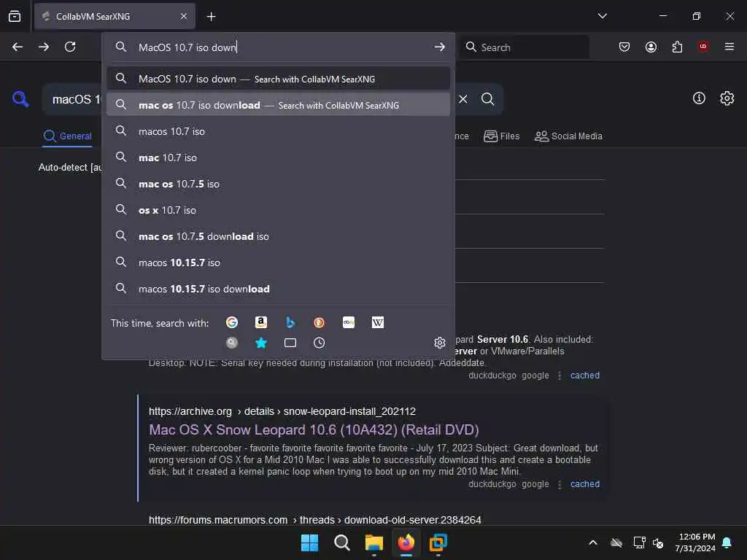The height and width of the screenshot is (560, 747).
Task: Choose 'os x 10.7 iso' suggestion
Action: coord(278,209)
